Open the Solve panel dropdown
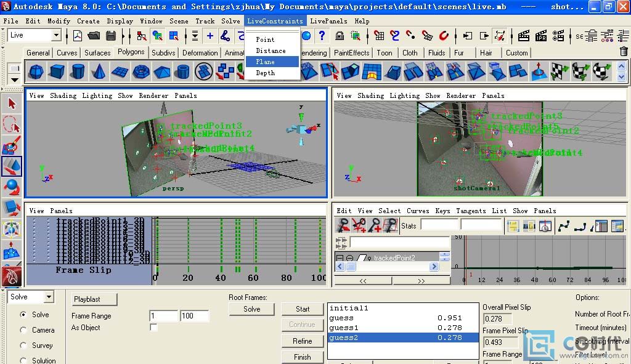631x364 pixels. pos(49,297)
